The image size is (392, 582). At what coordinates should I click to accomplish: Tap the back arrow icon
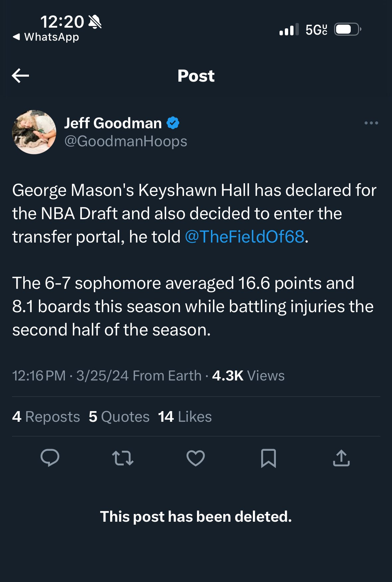[x=21, y=76]
